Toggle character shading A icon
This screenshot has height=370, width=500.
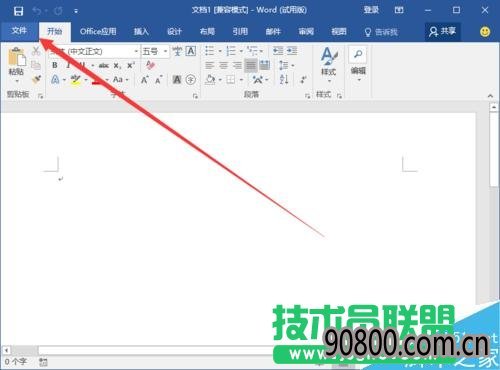point(177,80)
